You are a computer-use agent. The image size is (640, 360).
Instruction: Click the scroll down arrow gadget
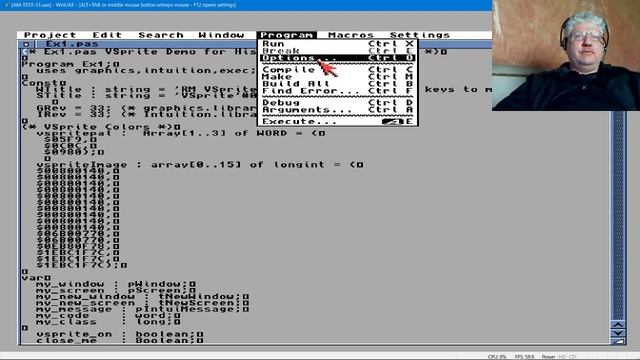pos(618,333)
